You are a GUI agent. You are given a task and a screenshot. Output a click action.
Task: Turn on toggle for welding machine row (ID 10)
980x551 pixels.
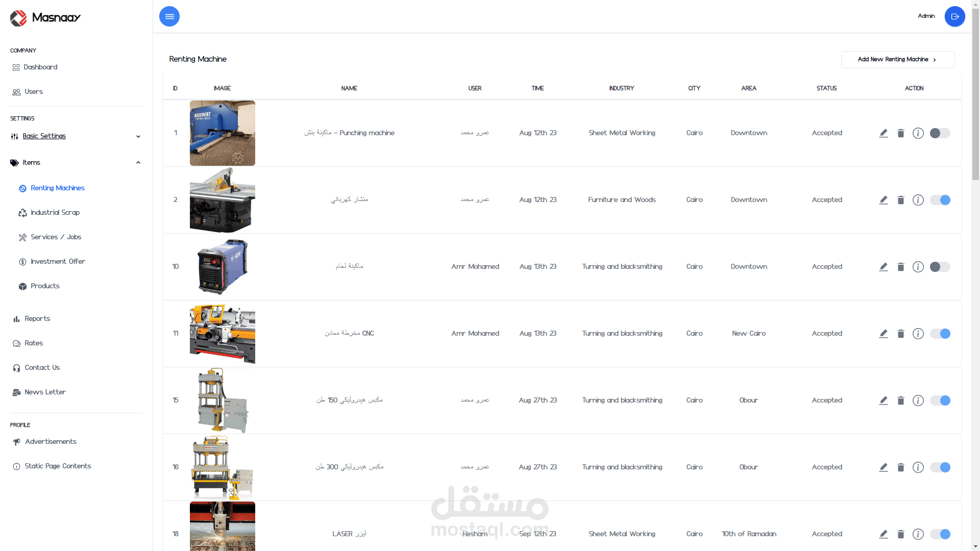(x=940, y=267)
